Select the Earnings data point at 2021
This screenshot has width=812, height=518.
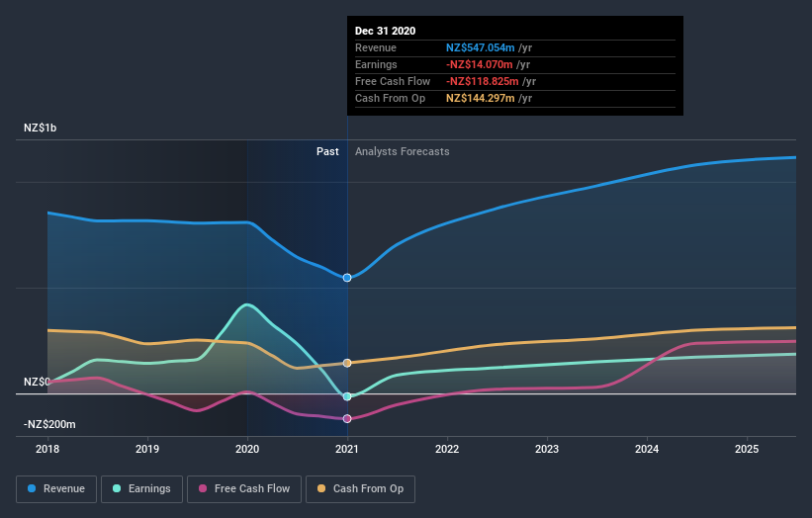click(x=347, y=396)
